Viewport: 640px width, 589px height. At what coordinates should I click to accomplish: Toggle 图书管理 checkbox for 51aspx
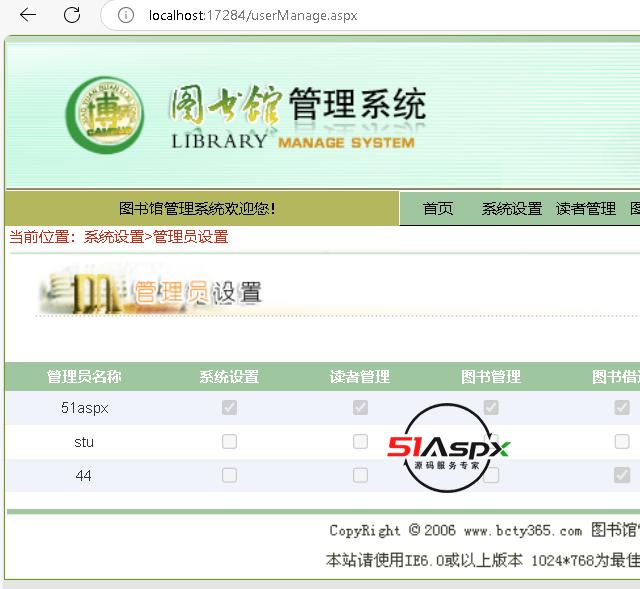tap(491, 407)
